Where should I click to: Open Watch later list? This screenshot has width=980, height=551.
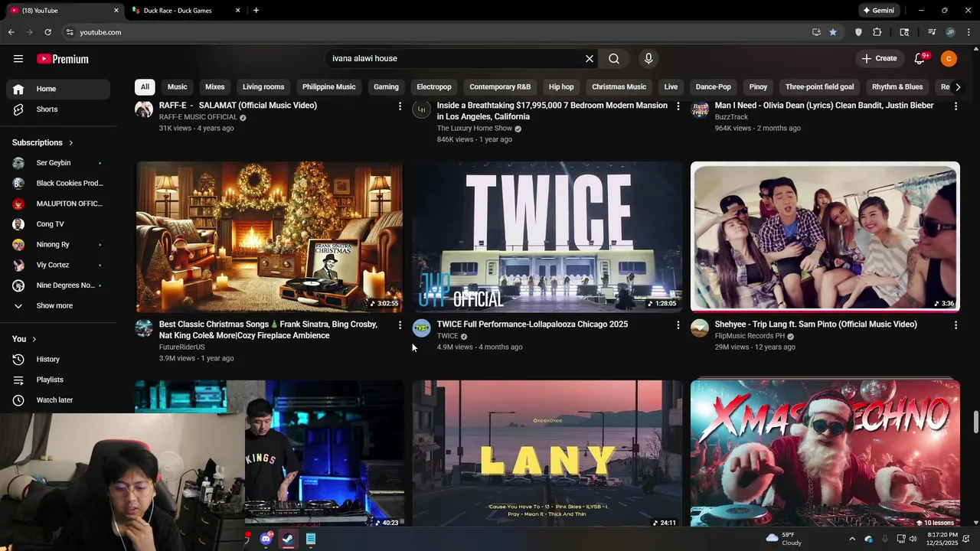click(x=58, y=400)
